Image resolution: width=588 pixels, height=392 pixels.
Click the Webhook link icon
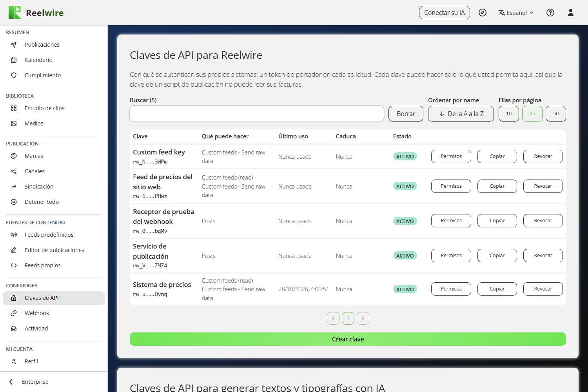click(x=14, y=313)
